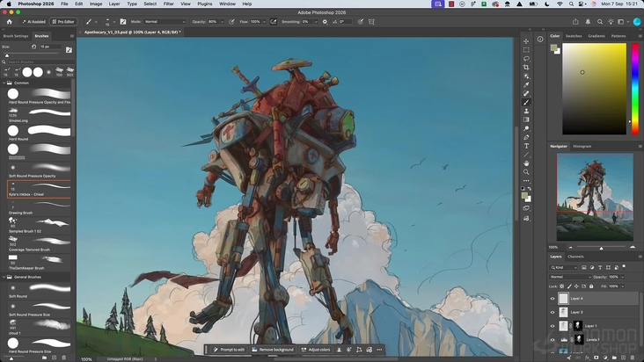Click the Share icon at top right
The width and height of the screenshot is (644, 362).
tap(575, 22)
